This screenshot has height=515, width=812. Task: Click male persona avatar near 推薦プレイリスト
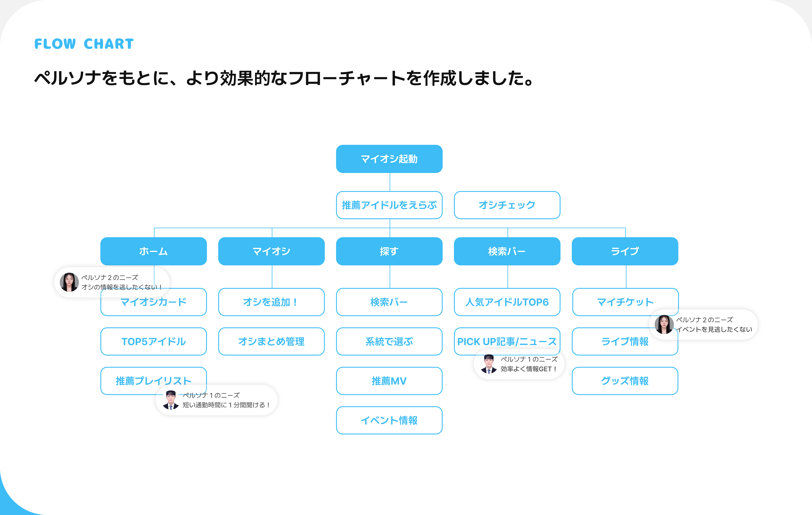(171, 400)
